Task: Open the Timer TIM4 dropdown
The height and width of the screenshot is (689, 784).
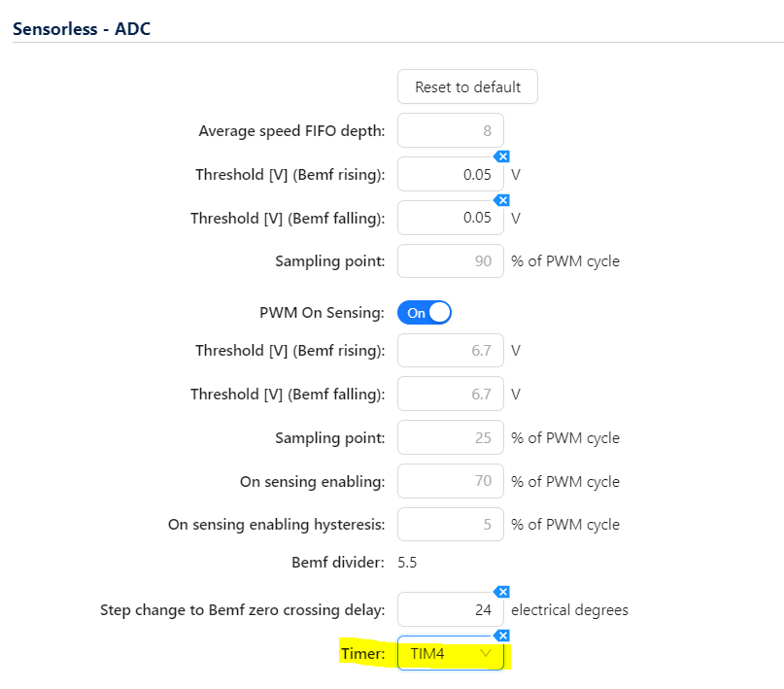Action: coord(451,654)
